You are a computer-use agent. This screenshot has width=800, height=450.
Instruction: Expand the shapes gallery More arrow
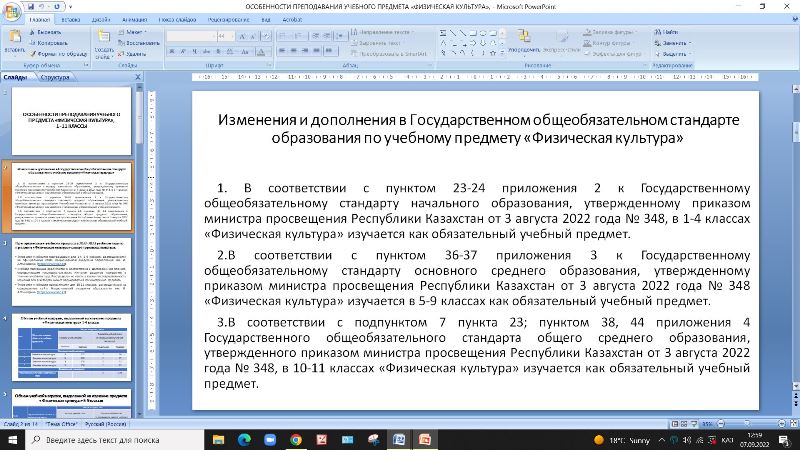tap(502, 52)
